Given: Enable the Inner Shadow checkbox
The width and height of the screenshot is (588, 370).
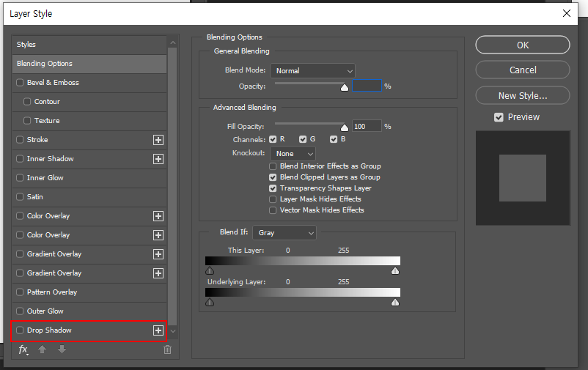Looking at the screenshot, I should [20, 159].
